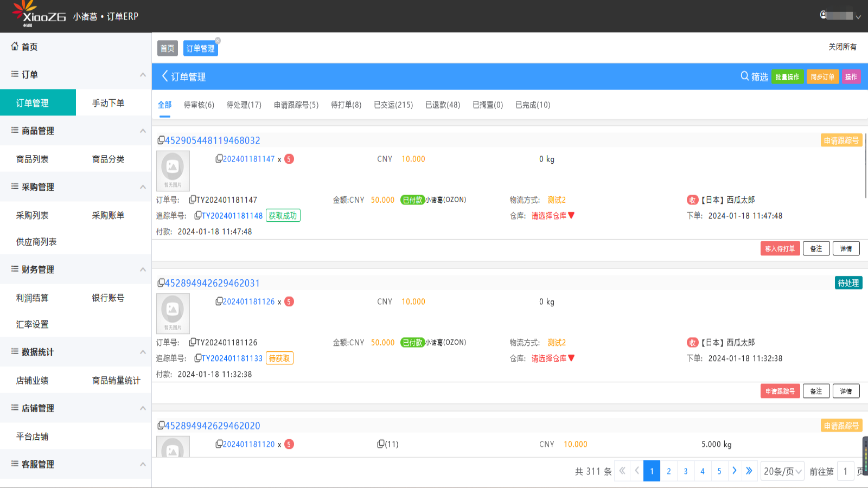Go to next page arrow
Image resolution: width=868 pixels, height=488 pixels.
735,471
